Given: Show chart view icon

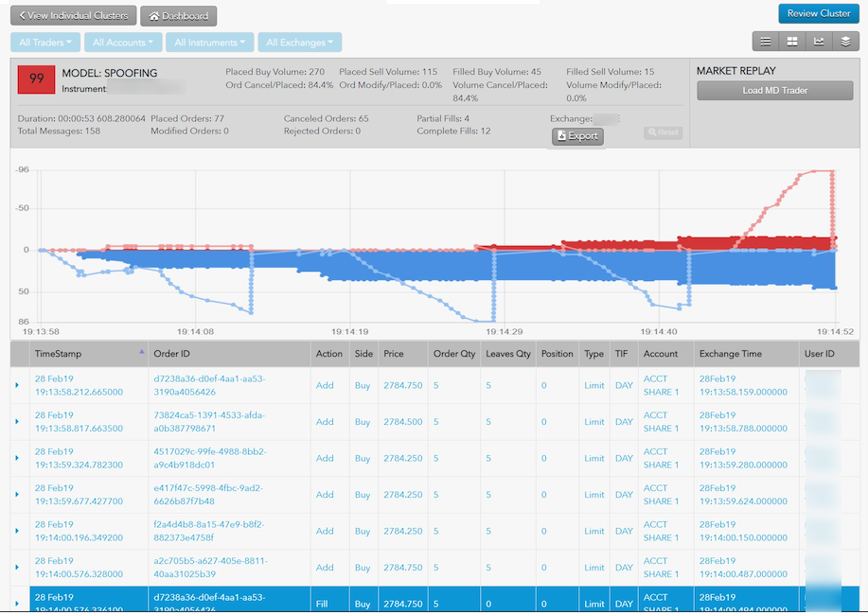Looking at the screenshot, I should pos(819,42).
